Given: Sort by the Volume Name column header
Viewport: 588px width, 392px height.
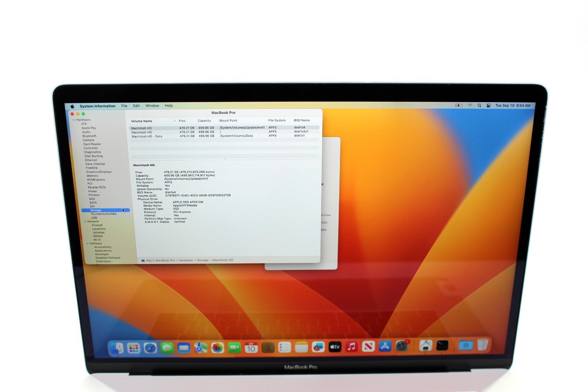Looking at the screenshot, I should click(141, 121).
